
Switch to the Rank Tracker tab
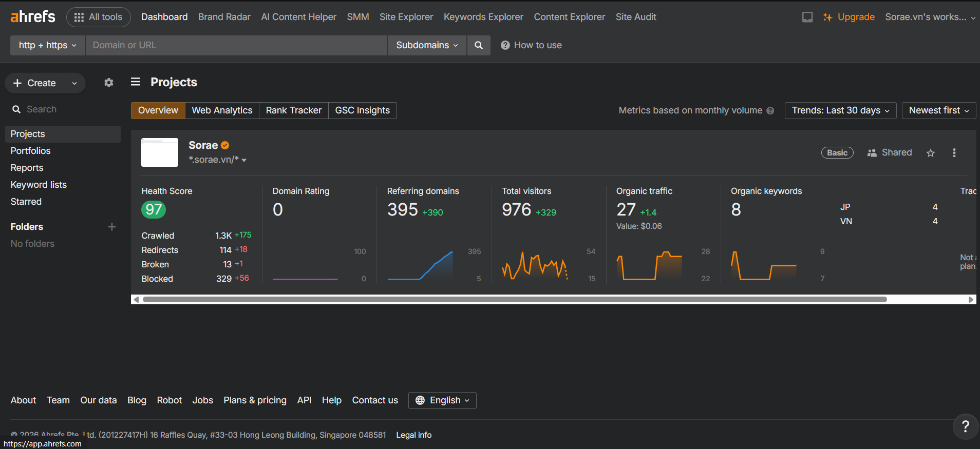coord(294,110)
